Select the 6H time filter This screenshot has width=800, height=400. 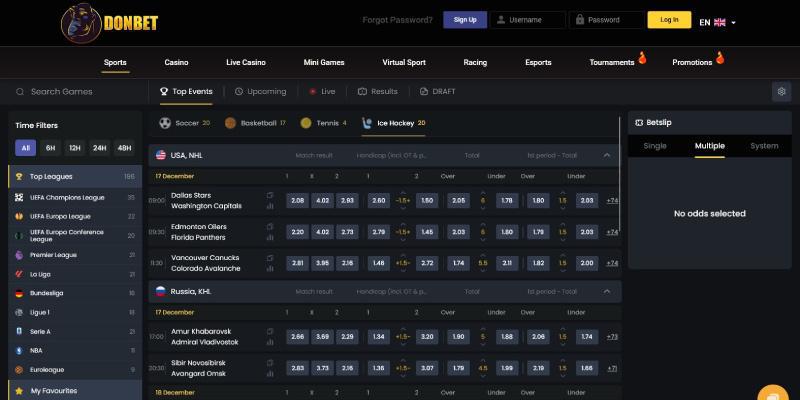tap(50, 147)
